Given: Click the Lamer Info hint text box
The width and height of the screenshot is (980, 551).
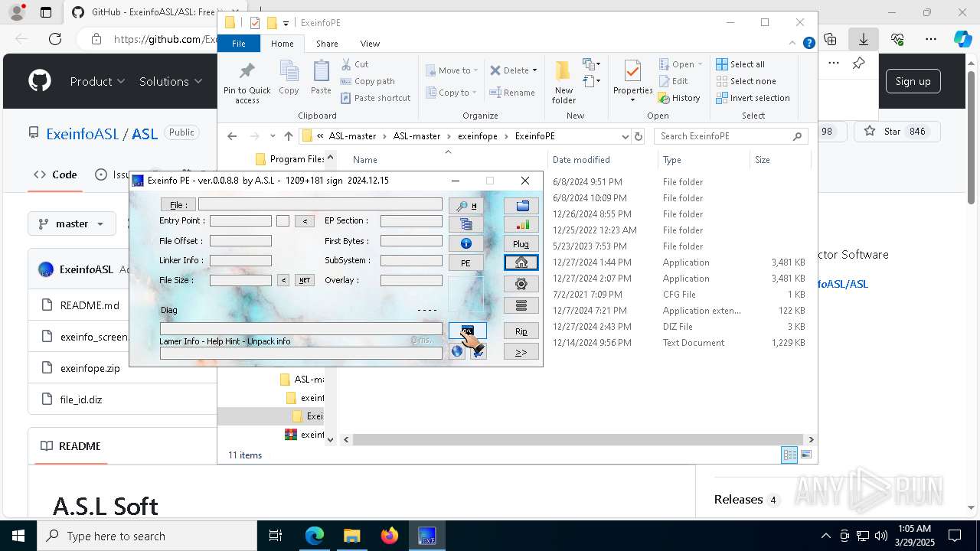Looking at the screenshot, I should pos(301,354).
